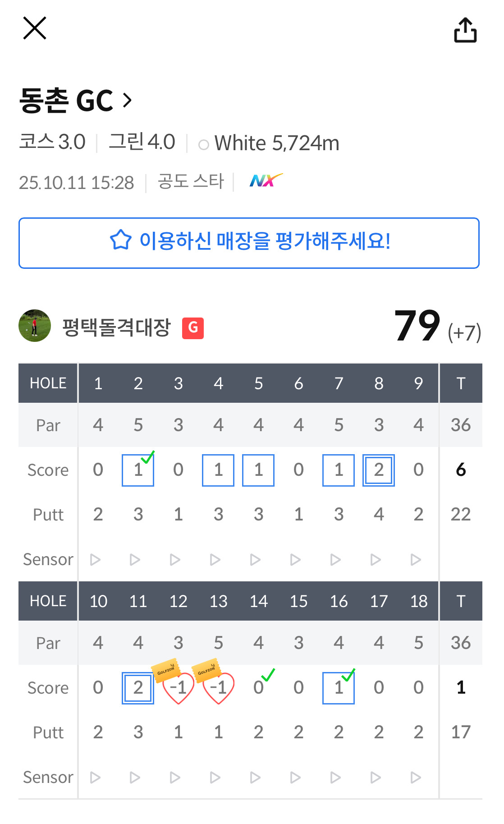Image resolution: width=504 pixels, height=824 pixels.
Task: Tap the total score 79
Action: point(417,326)
